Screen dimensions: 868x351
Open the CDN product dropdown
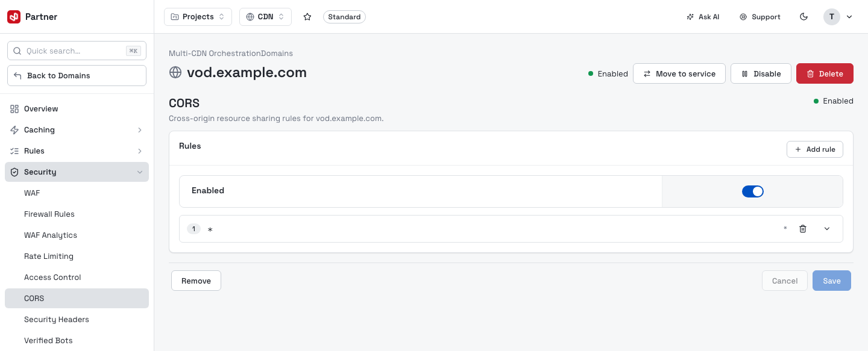(265, 17)
